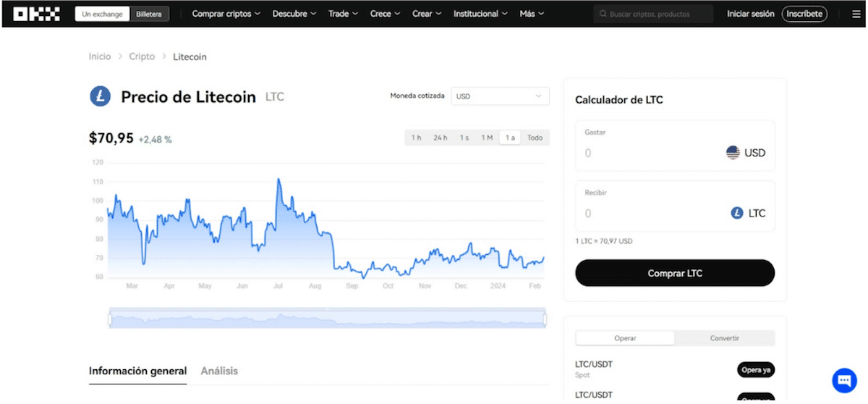Go to Cripto breadcrumb
868x404 pixels.
(142, 56)
